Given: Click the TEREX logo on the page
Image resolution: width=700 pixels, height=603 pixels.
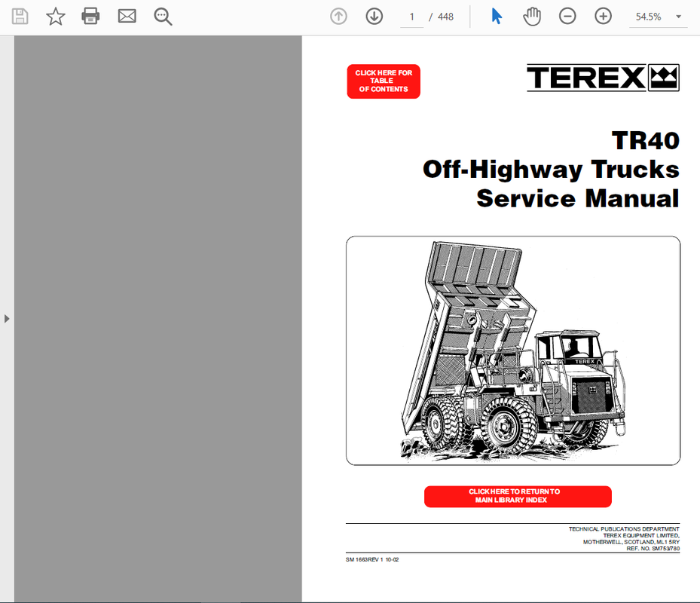Looking at the screenshot, I should [x=603, y=78].
